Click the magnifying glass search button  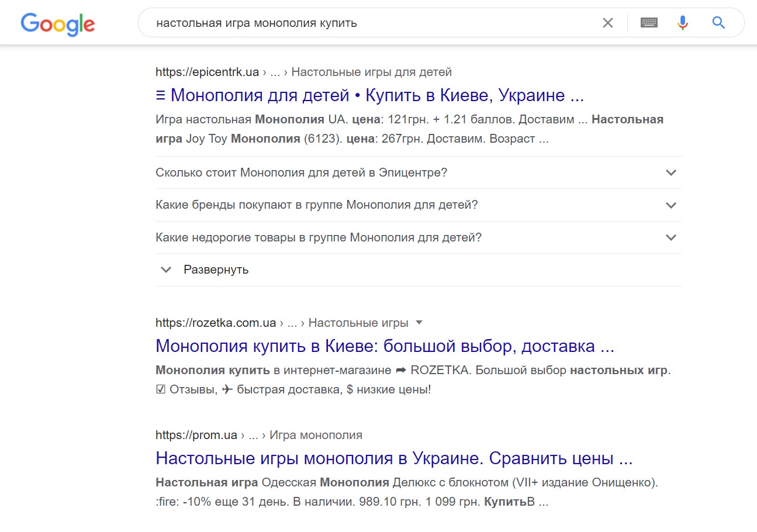click(x=718, y=23)
